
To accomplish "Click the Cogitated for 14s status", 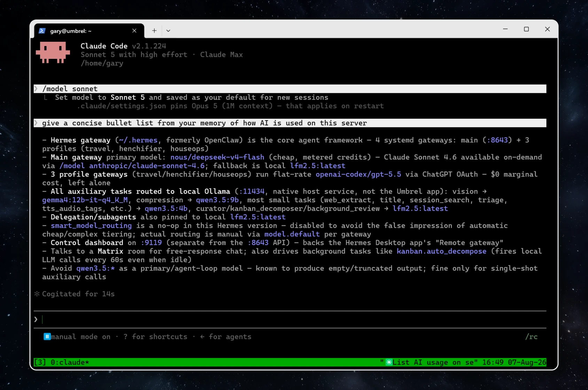I will 78,294.
